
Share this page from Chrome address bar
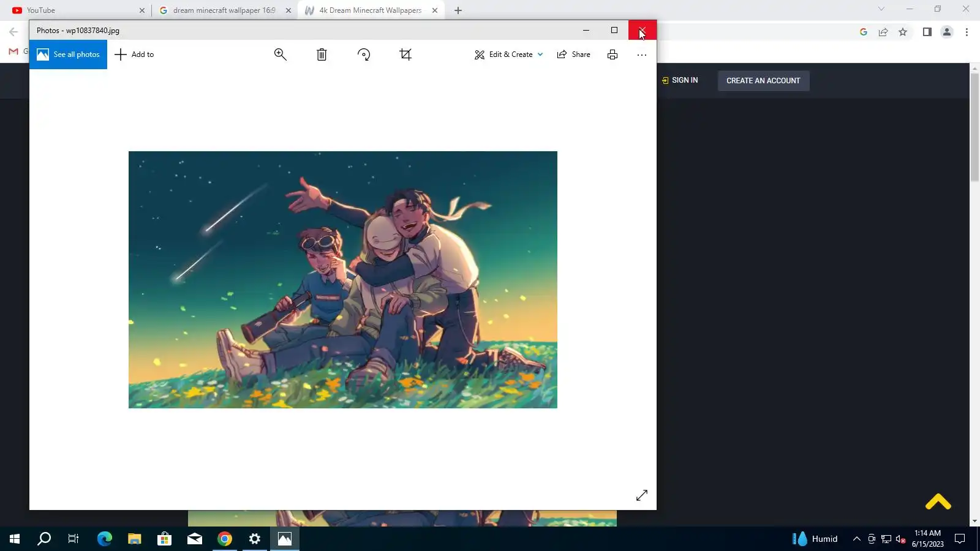tap(883, 32)
